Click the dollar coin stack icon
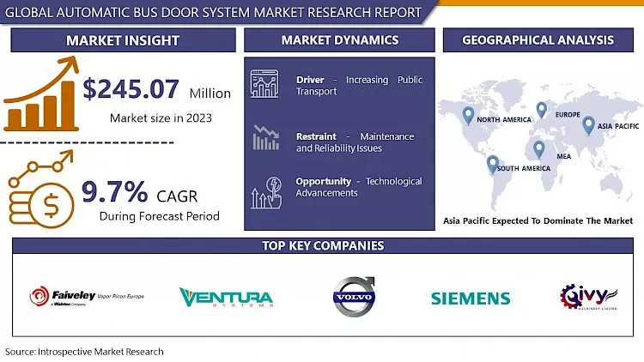Image resolution: width=644 pixels, height=362 pixels. click(41, 190)
